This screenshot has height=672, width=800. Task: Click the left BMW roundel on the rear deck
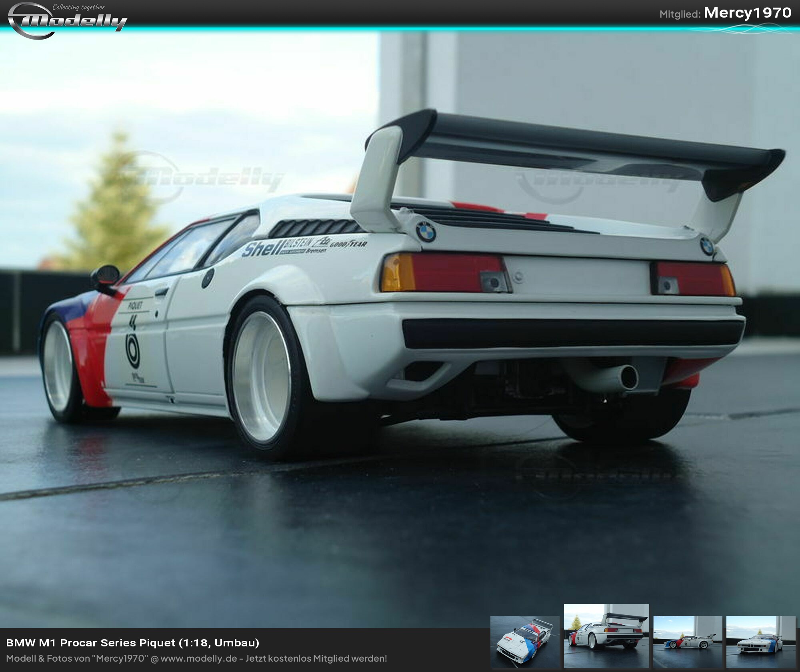(425, 231)
